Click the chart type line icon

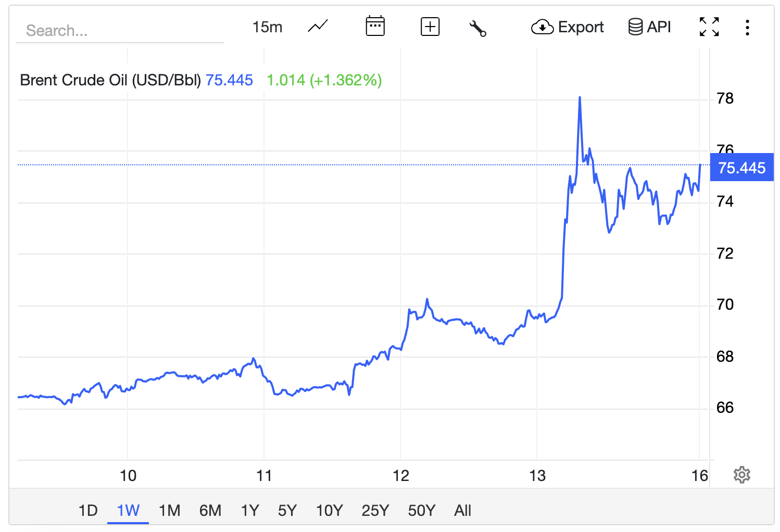coord(318,26)
